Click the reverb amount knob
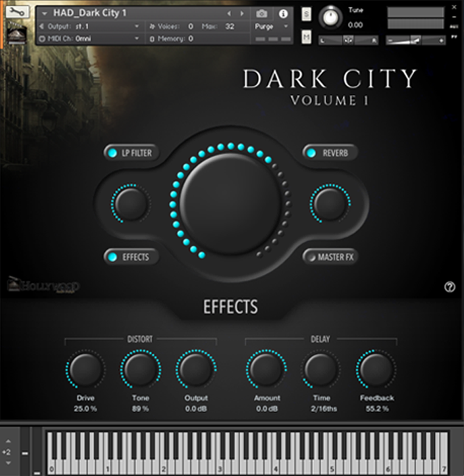 (330, 204)
